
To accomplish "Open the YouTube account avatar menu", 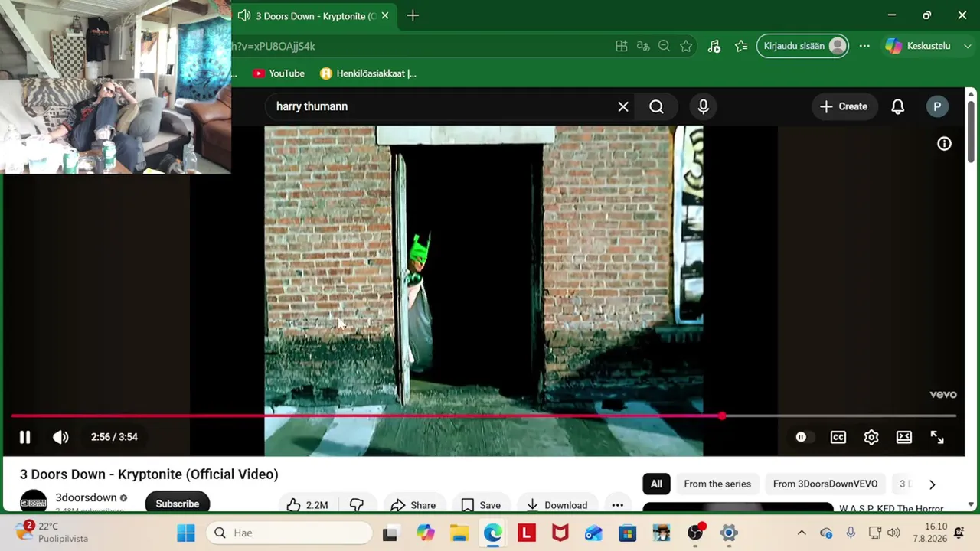I will (x=937, y=106).
